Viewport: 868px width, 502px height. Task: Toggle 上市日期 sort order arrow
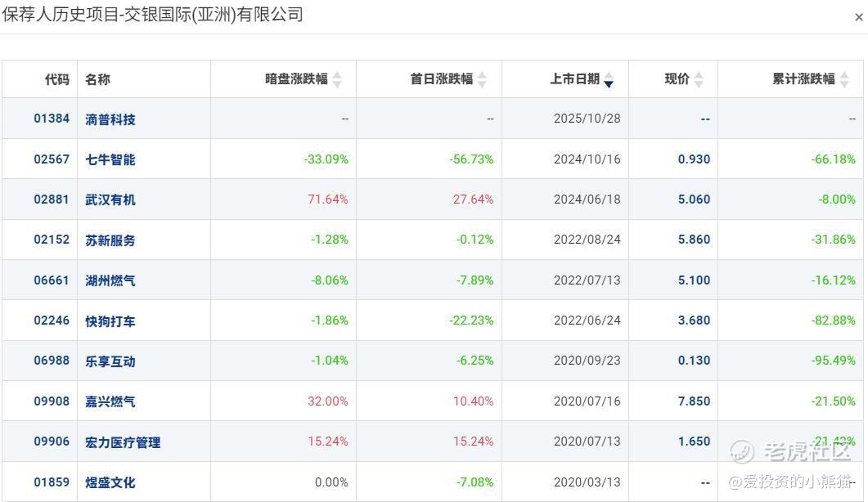609,79
